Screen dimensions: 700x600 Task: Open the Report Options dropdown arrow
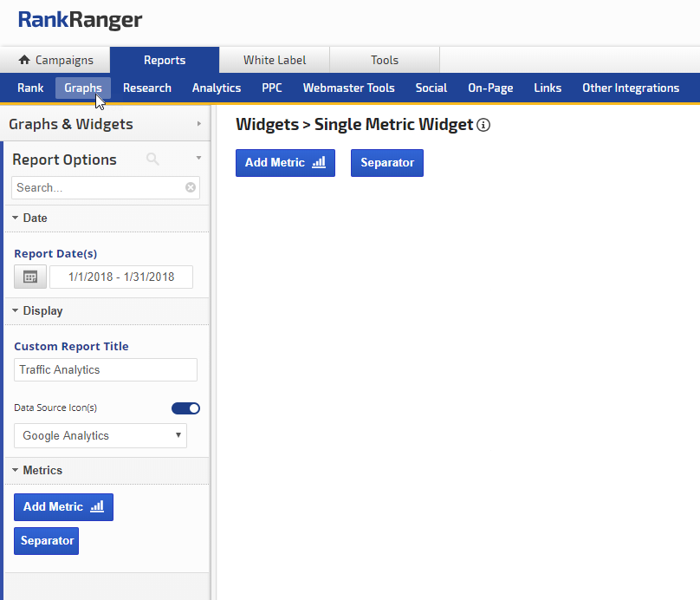tap(198, 159)
